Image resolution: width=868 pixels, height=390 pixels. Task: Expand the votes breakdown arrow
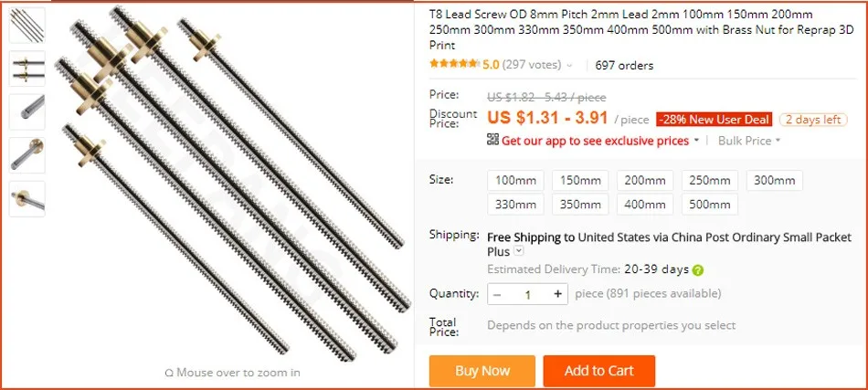pyautogui.click(x=569, y=66)
